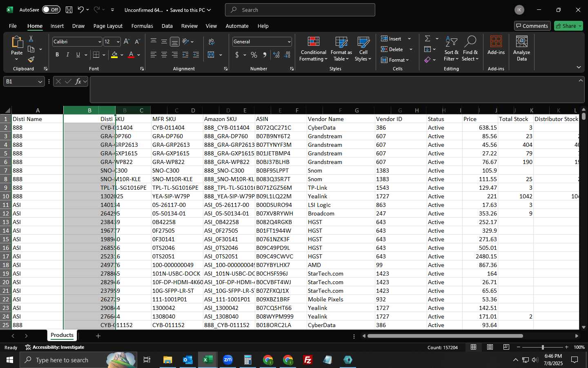Click the Format Painter brush icon
This screenshot has width=588, height=368.
pos(31,60)
